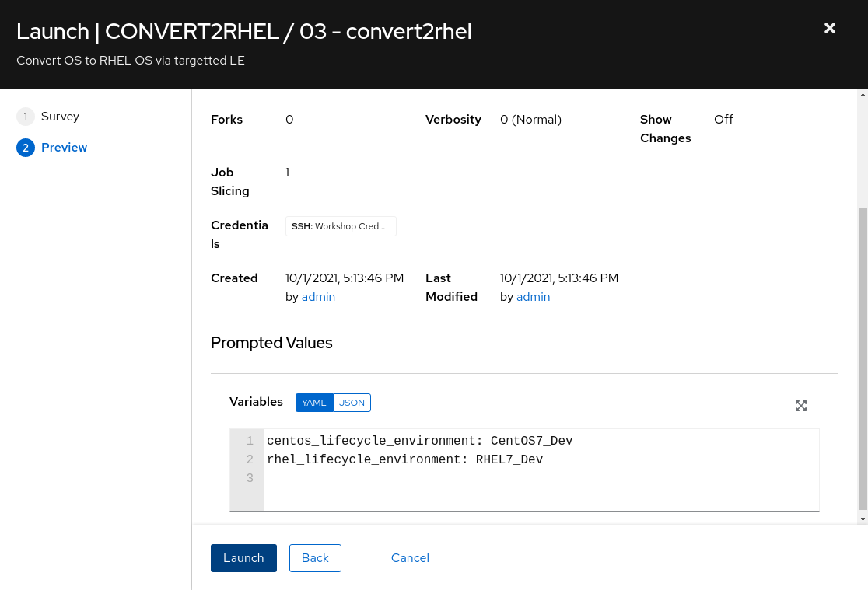868x590 pixels.
Task: Click the Prompted Values heading
Action: 271,343
